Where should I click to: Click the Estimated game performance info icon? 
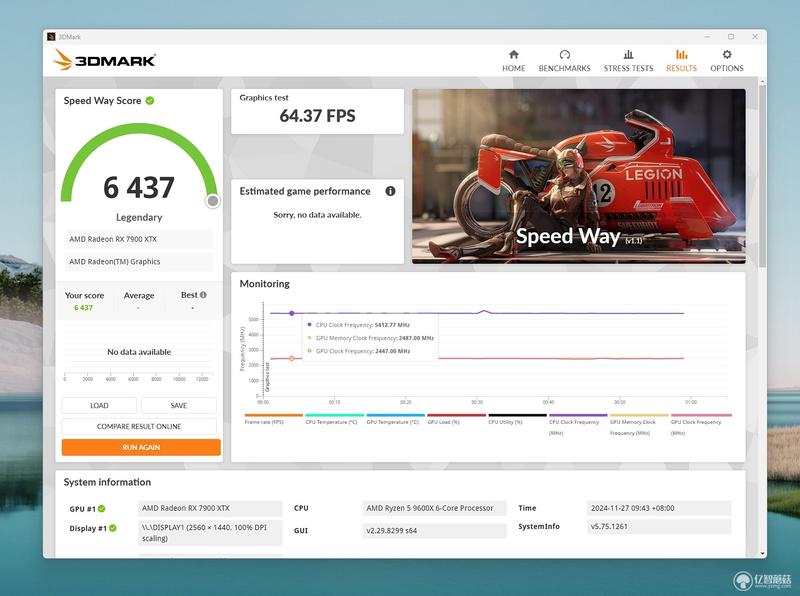pos(390,191)
